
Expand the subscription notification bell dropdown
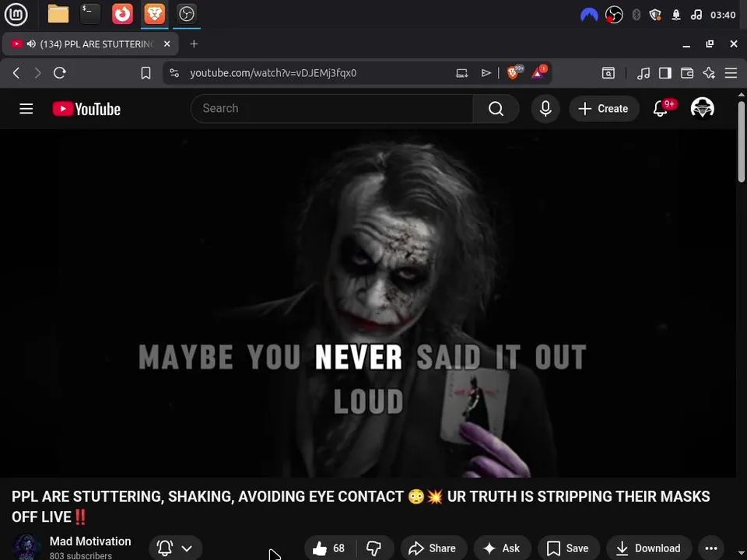point(176,548)
